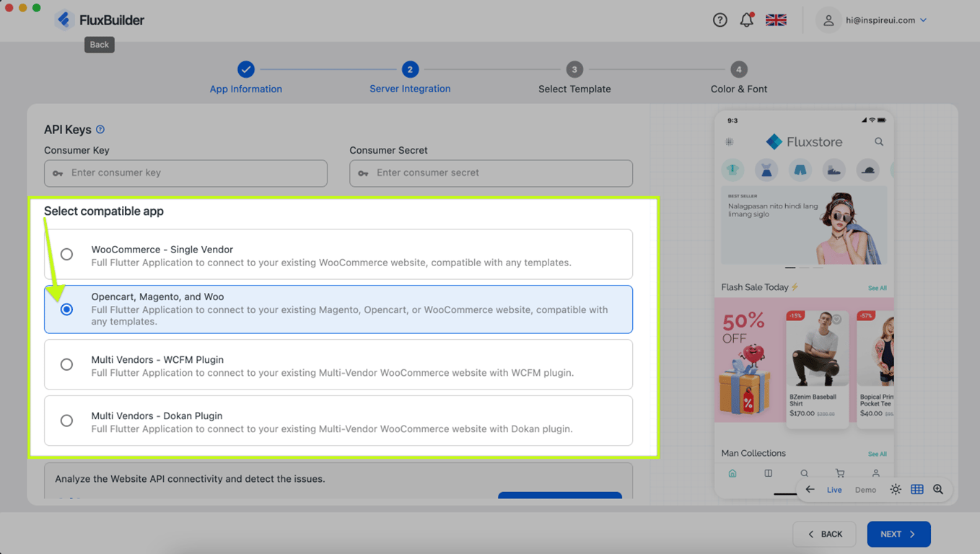Tap the bottom search tab icon in preview
This screenshot has height=554, width=980.
[804, 473]
